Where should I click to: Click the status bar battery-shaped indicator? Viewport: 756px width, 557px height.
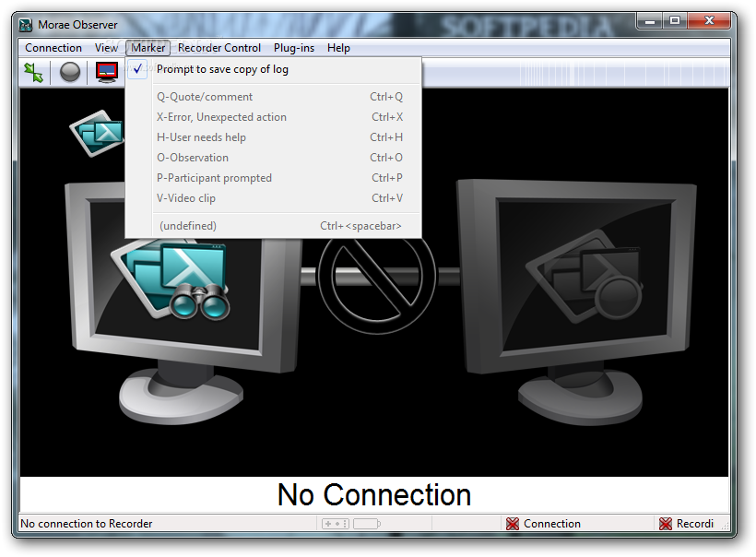366,524
